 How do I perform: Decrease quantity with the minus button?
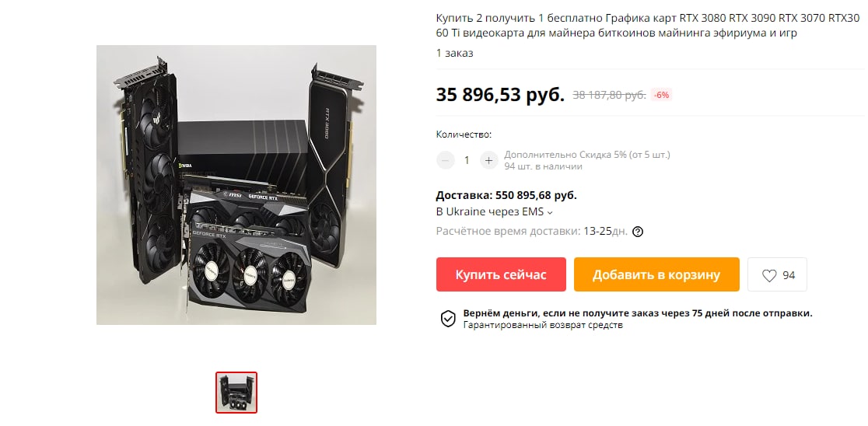[445, 160]
